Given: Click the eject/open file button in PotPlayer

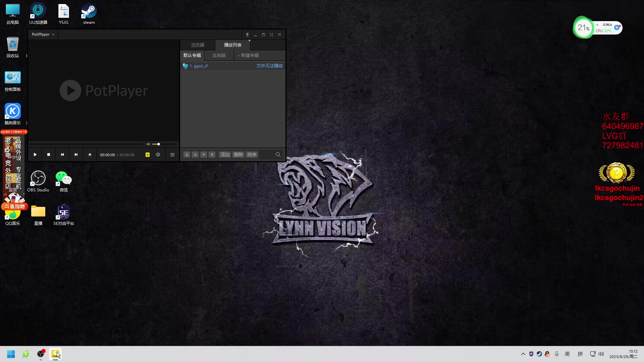Looking at the screenshot, I should point(90,155).
